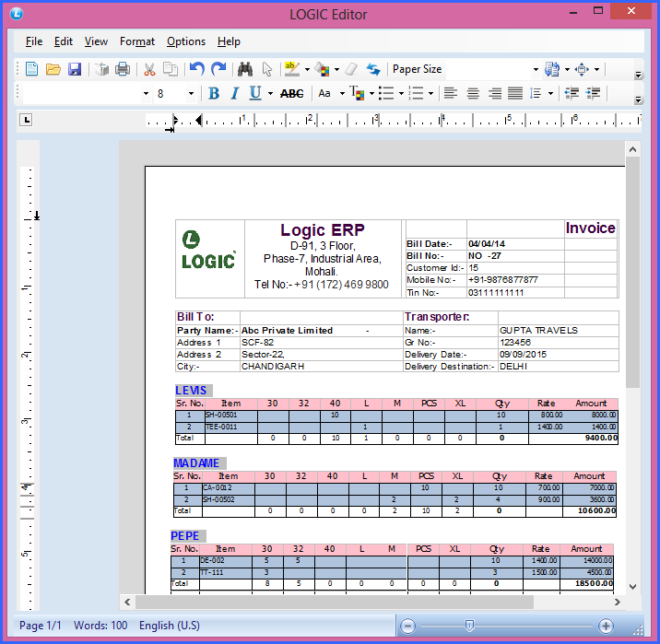Toggle the ruler tab type L button
The image size is (660, 644).
pyautogui.click(x=26, y=121)
